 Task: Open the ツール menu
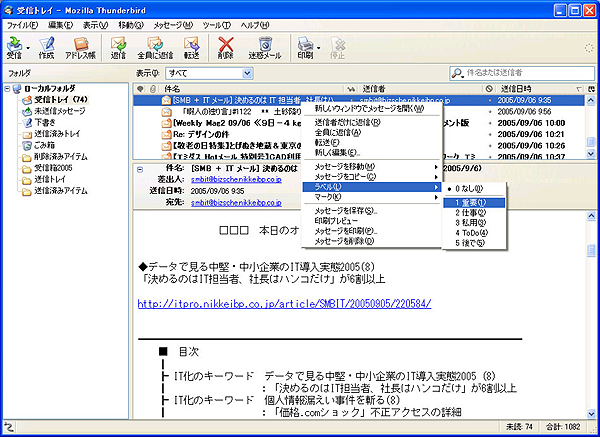[217, 25]
